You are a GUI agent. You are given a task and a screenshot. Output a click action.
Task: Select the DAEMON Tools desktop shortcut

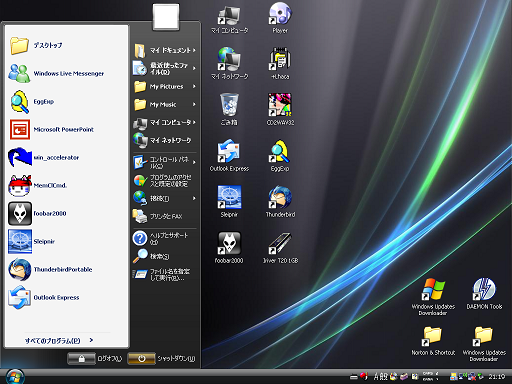coord(484,294)
